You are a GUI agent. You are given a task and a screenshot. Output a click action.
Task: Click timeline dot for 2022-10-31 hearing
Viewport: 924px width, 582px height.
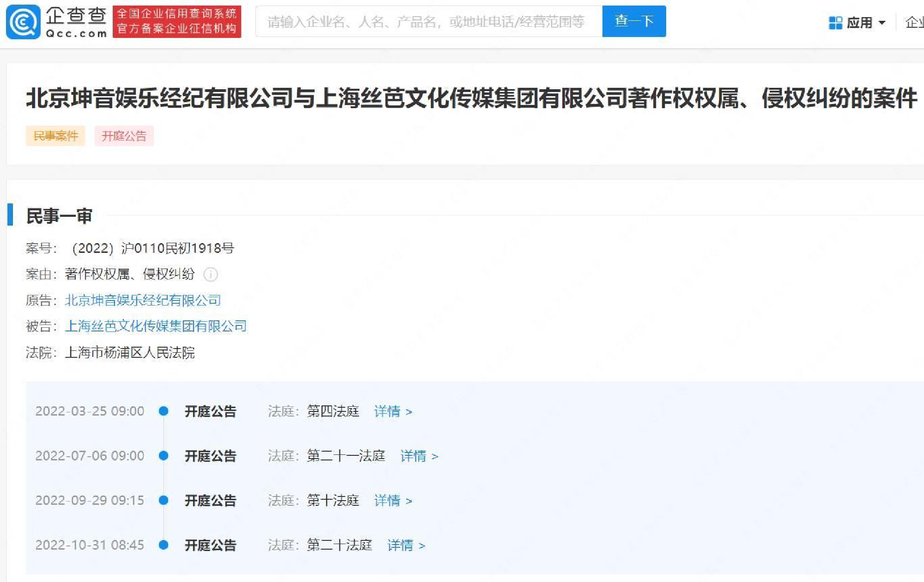click(x=163, y=545)
